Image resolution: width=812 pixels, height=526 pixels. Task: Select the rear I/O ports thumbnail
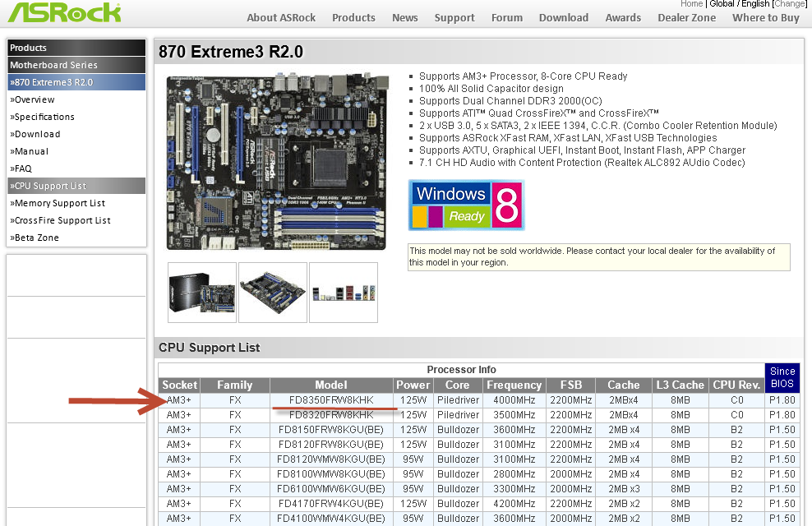(x=344, y=293)
